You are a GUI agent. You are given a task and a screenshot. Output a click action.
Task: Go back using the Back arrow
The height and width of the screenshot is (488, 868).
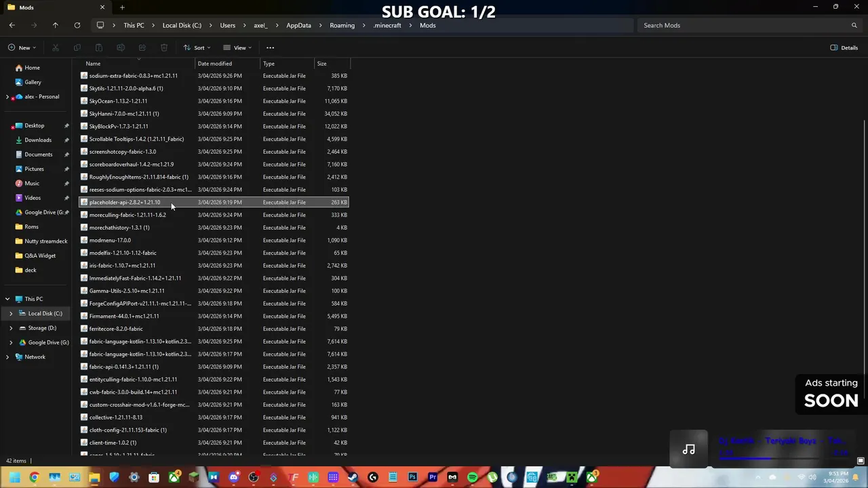tap(12, 25)
